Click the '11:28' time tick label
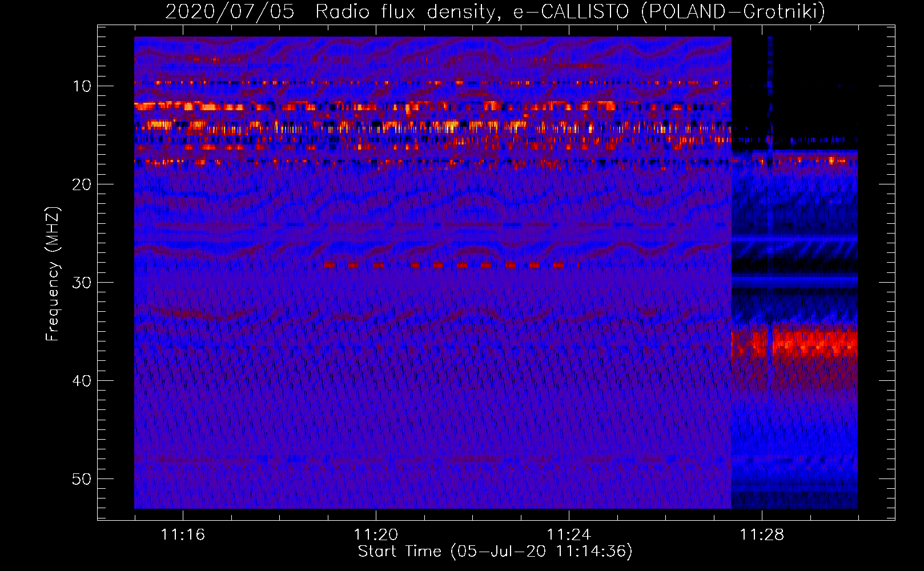This screenshot has height=571, width=924. point(762,534)
